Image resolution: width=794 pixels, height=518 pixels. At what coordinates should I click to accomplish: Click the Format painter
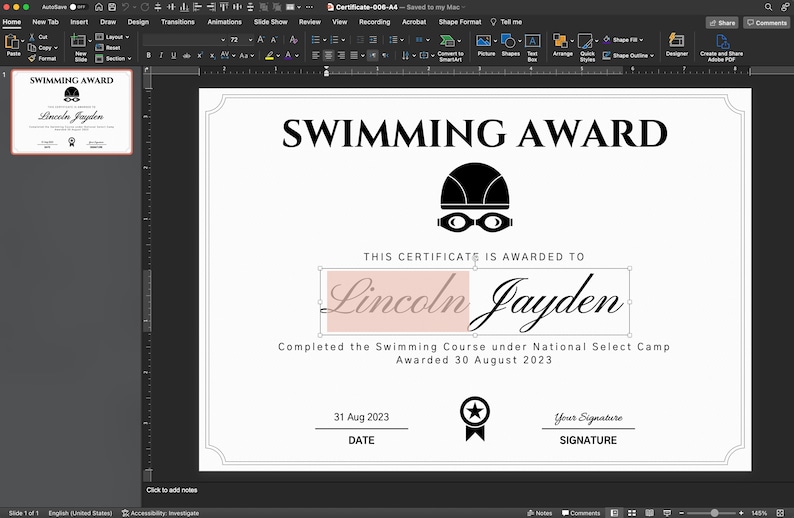[x=42, y=59]
